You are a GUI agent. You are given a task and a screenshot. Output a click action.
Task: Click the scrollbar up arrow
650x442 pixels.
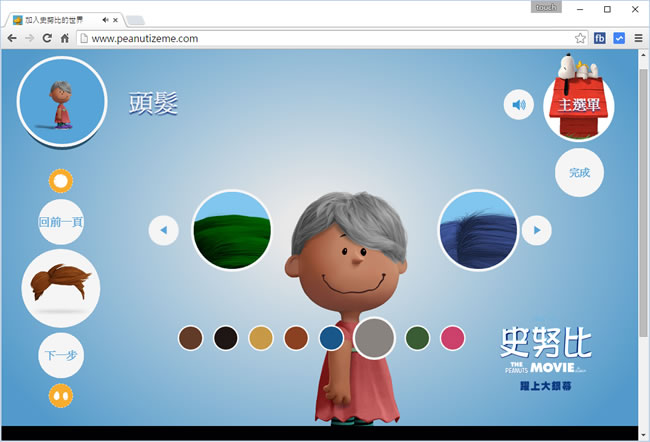coord(643,55)
